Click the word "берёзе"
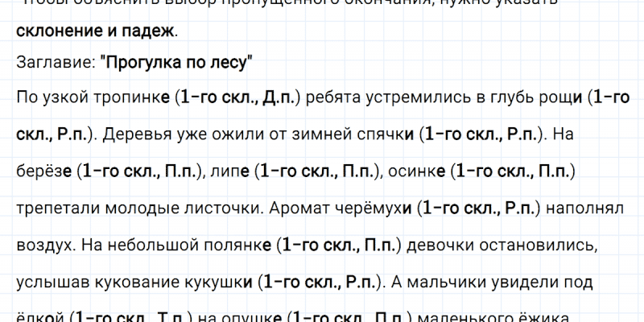This screenshot has height=322, width=644. (44, 171)
